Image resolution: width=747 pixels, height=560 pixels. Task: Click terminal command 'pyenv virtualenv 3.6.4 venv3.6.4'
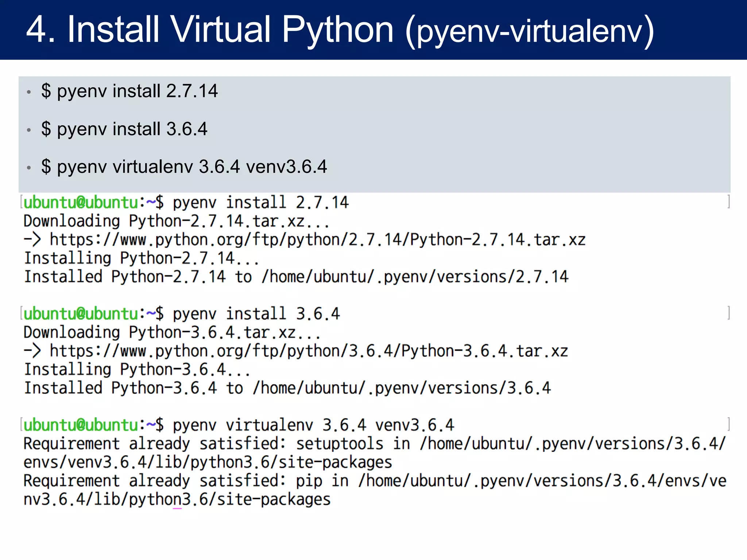point(313,425)
